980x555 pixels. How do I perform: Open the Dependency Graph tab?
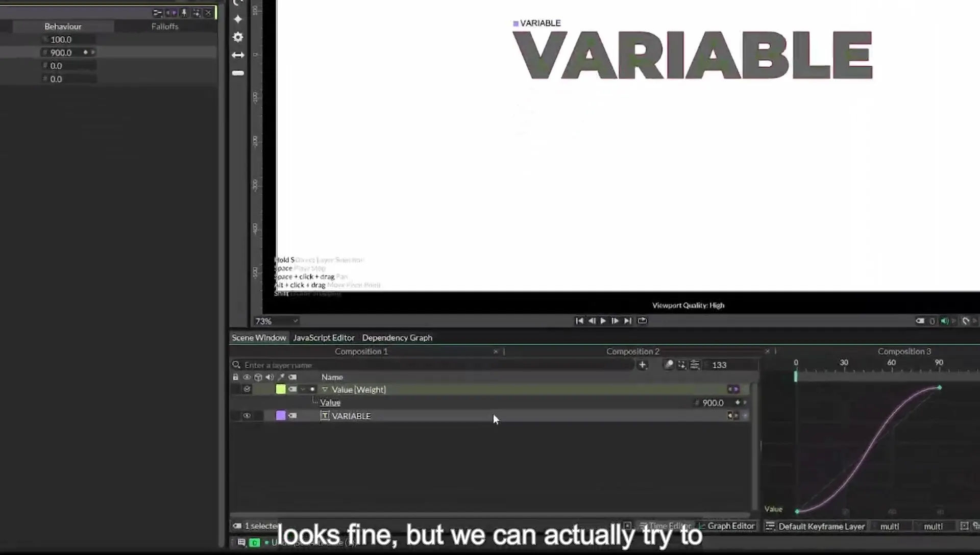(x=397, y=338)
